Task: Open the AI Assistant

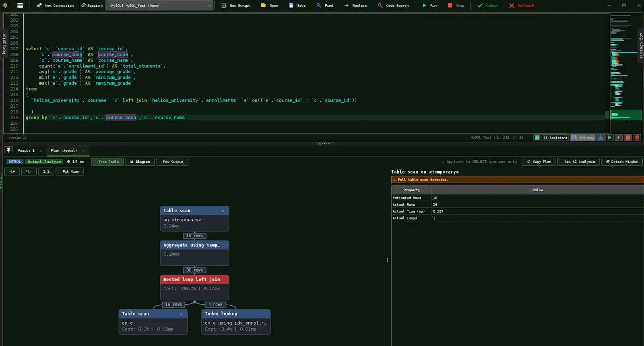Action: [x=551, y=138]
